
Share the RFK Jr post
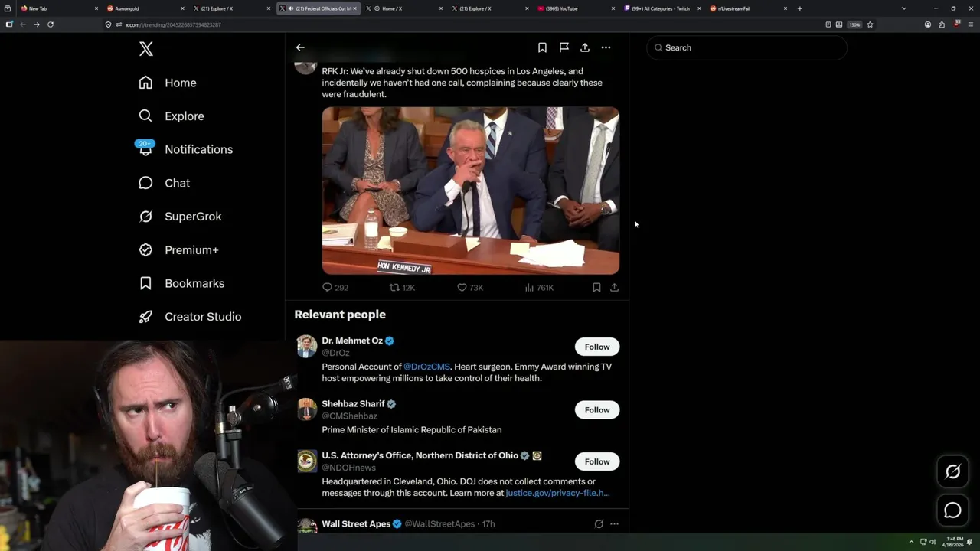(x=614, y=288)
